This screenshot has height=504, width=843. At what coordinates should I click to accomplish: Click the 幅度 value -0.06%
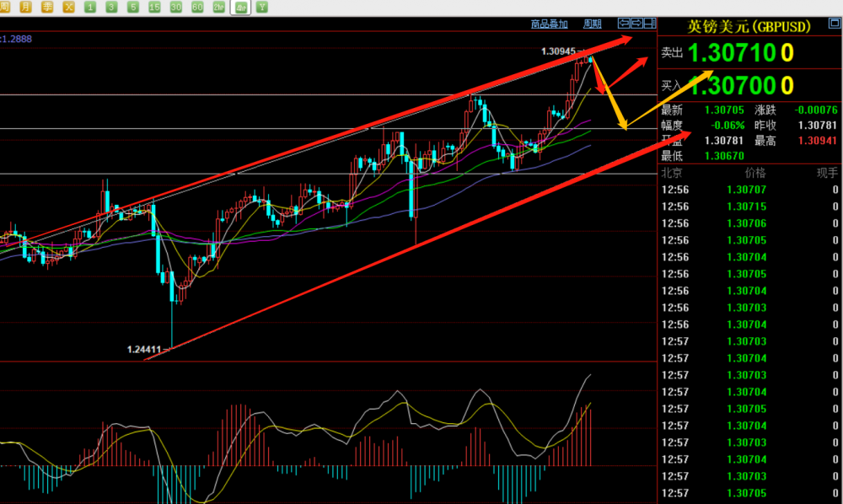(728, 126)
